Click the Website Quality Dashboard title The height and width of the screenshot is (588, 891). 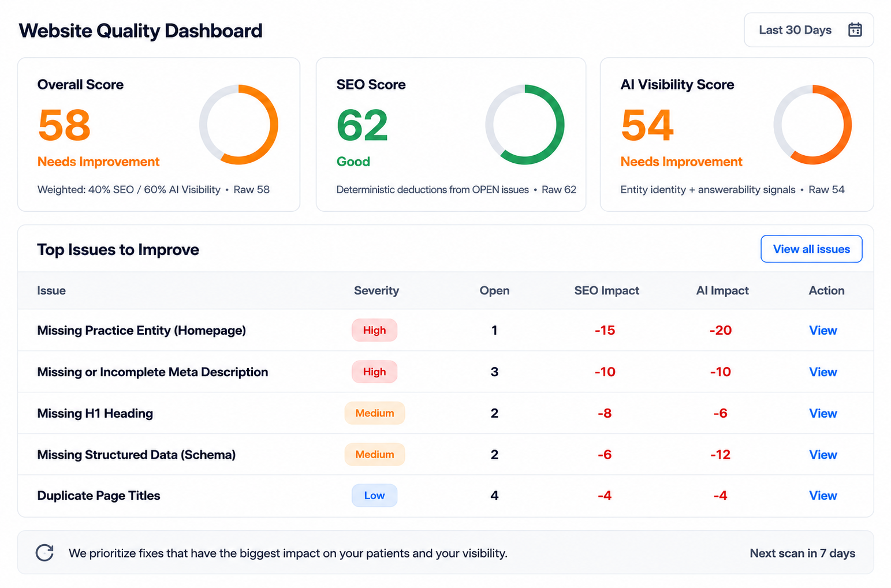(x=140, y=31)
